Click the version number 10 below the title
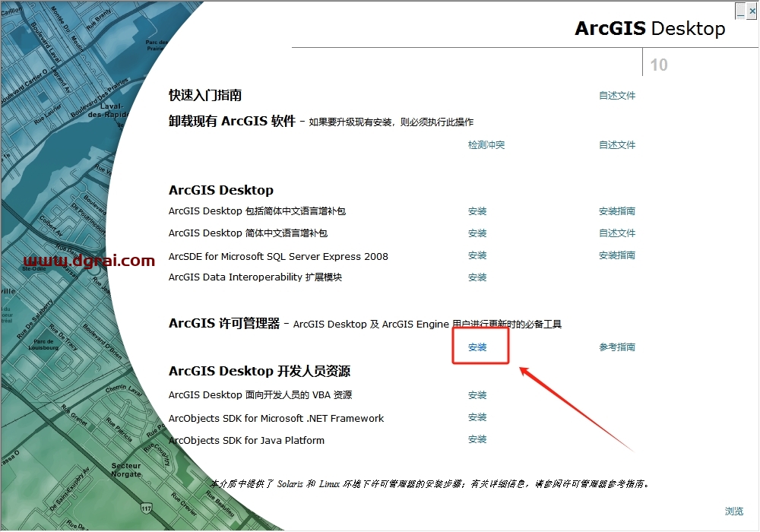760x532 pixels. pos(659,65)
